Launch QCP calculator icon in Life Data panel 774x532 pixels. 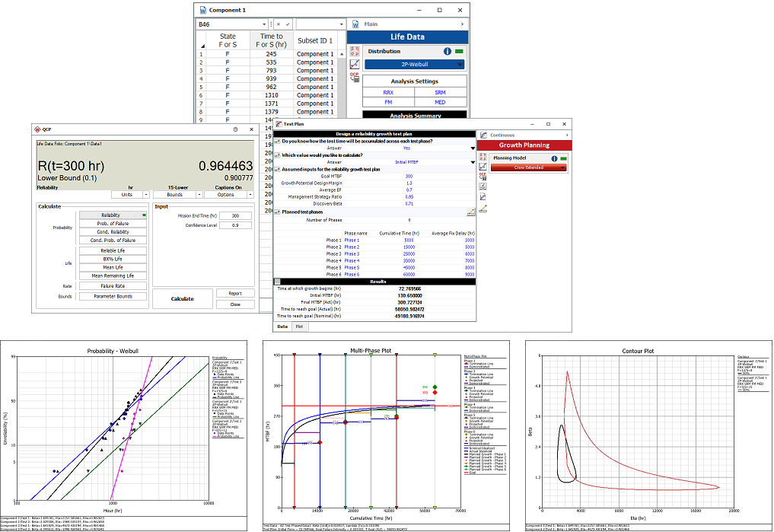pyautogui.click(x=355, y=78)
